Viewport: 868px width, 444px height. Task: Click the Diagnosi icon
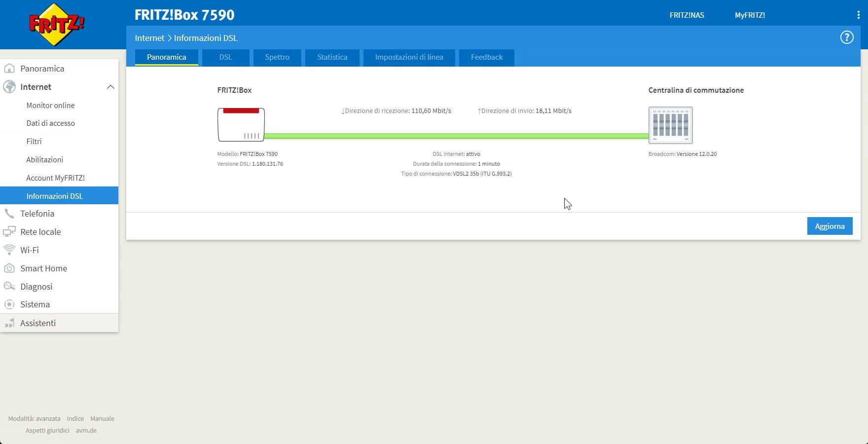point(9,287)
